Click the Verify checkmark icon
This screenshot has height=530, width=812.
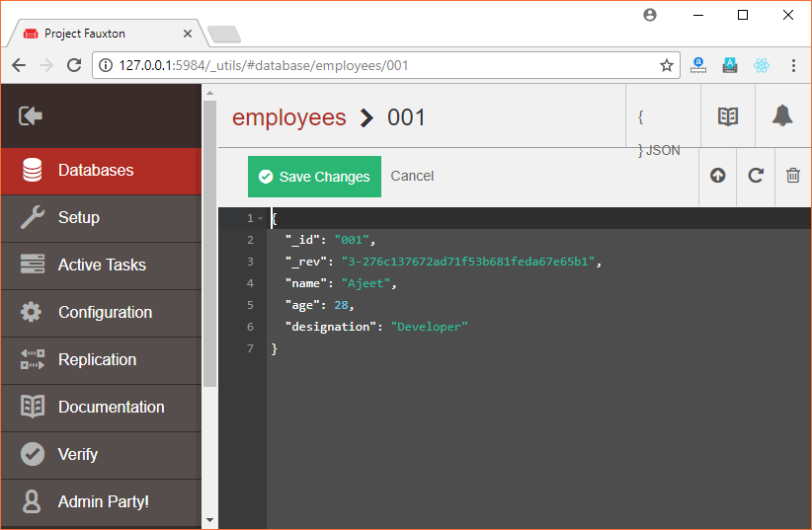coord(33,454)
